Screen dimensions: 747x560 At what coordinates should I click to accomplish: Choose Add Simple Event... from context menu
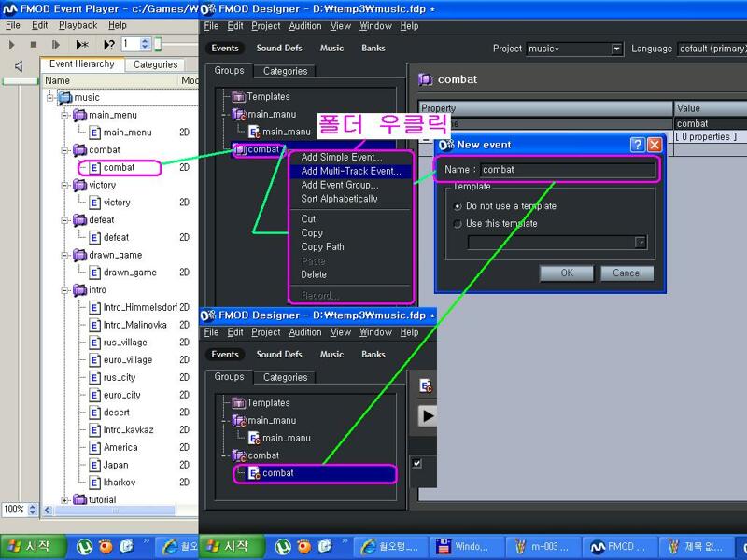pyautogui.click(x=351, y=157)
